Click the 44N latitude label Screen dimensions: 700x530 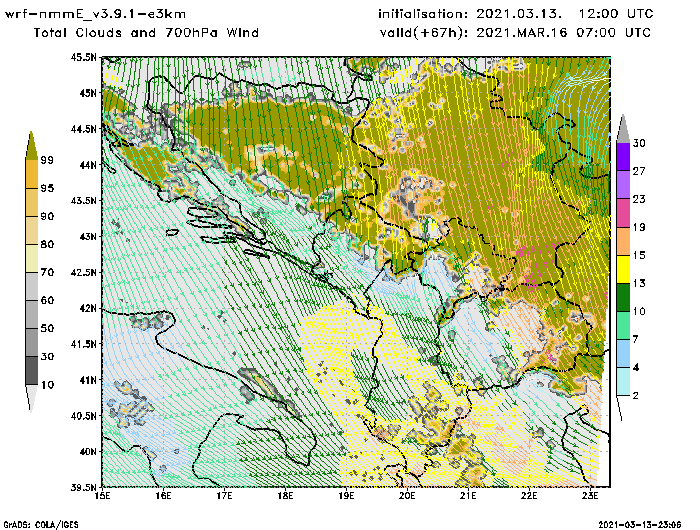coord(88,165)
